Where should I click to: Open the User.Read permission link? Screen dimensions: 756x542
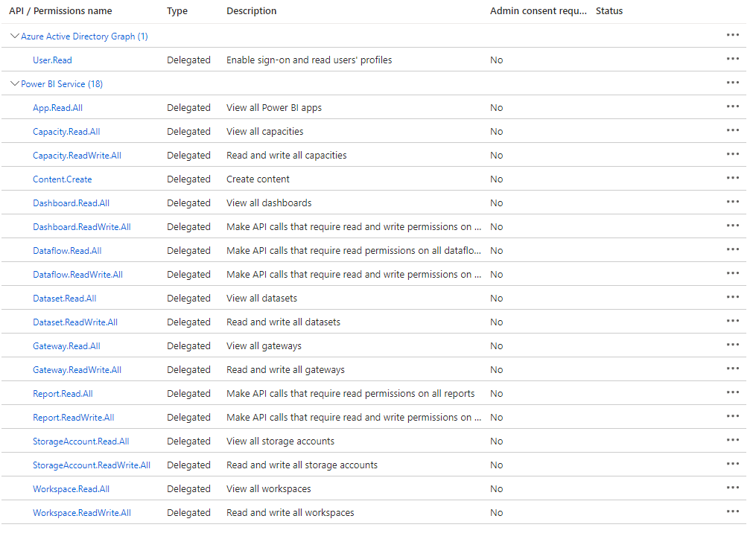(52, 60)
